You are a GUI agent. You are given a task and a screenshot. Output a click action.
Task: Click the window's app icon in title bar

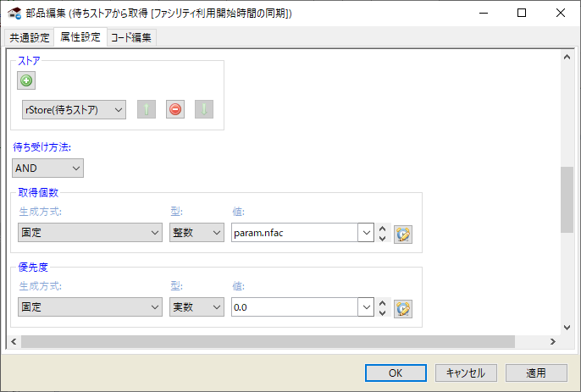pos(14,13)
